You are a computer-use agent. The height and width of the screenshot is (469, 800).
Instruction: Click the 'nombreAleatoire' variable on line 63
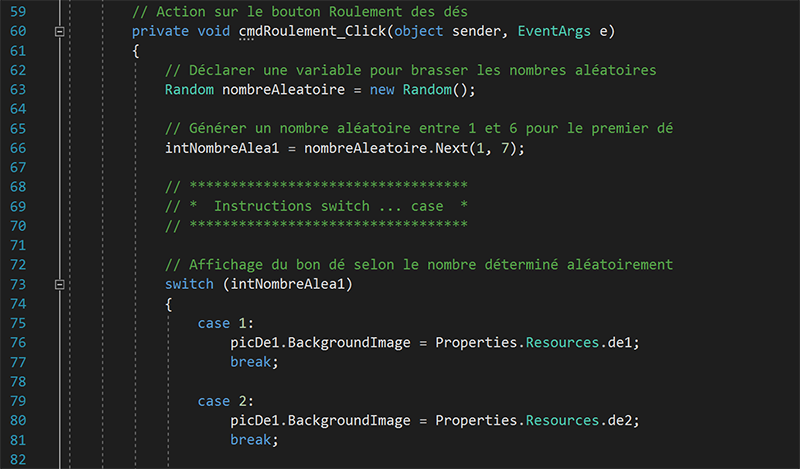tap(283, 90)
